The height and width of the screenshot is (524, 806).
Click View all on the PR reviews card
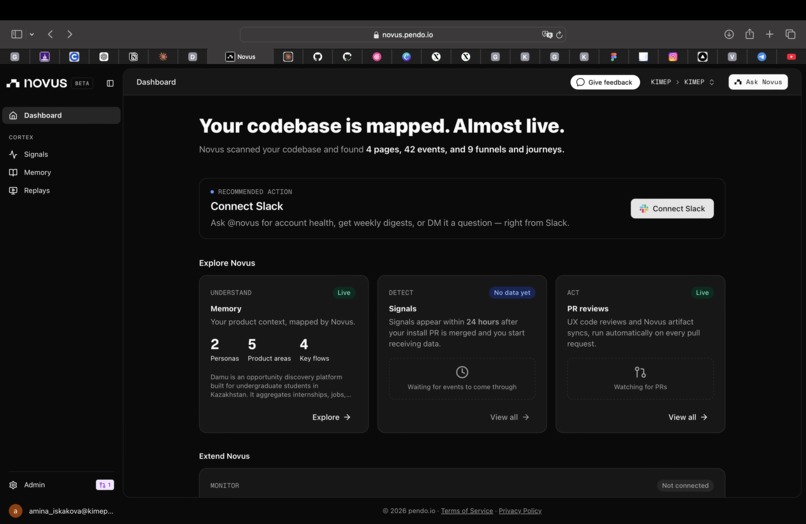(x=688, y=417)
